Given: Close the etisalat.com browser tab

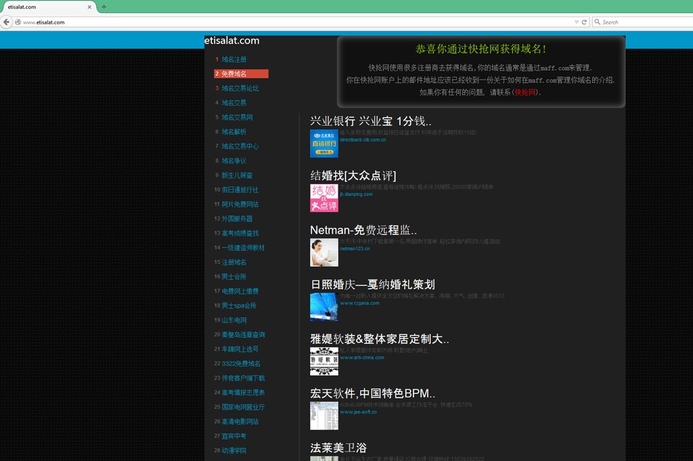Looking at the screenshot, I should click(89, 7).
